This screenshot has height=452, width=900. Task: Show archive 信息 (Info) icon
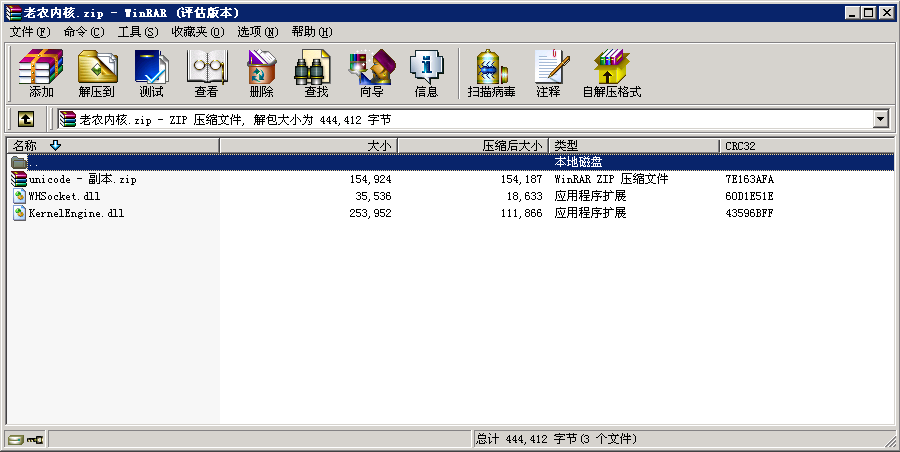coord(426,73)
